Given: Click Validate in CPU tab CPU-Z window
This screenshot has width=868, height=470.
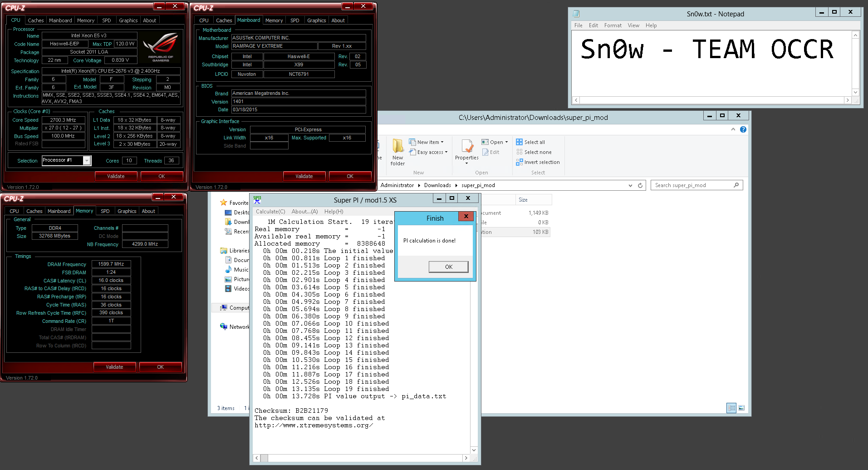Looking at the screenshot, I should point(116,176).
